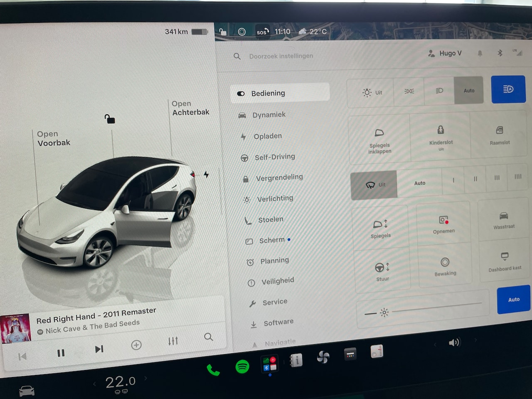532x399 pixels.
Task: Tap the SOS emergency icon
Action: coord(262,32)
